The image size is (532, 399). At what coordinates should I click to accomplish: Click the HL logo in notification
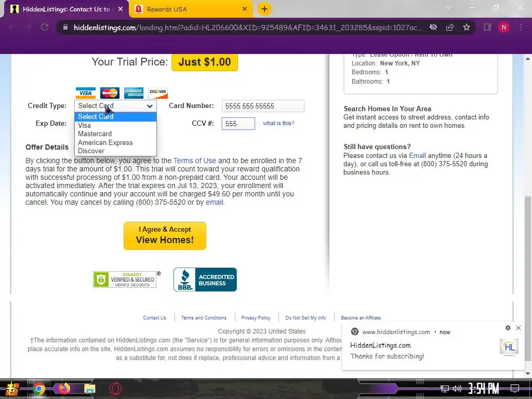point(509,347)
